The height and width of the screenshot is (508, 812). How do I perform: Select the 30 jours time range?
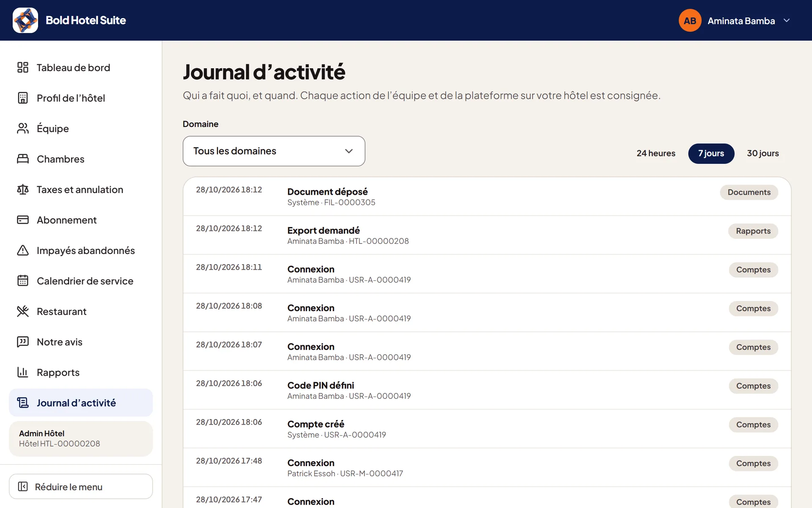[763, 153]
